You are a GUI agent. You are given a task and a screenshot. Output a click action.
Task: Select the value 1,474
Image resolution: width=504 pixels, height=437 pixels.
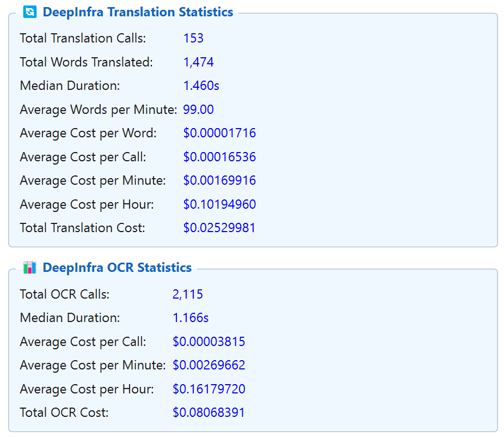[198, 62]
